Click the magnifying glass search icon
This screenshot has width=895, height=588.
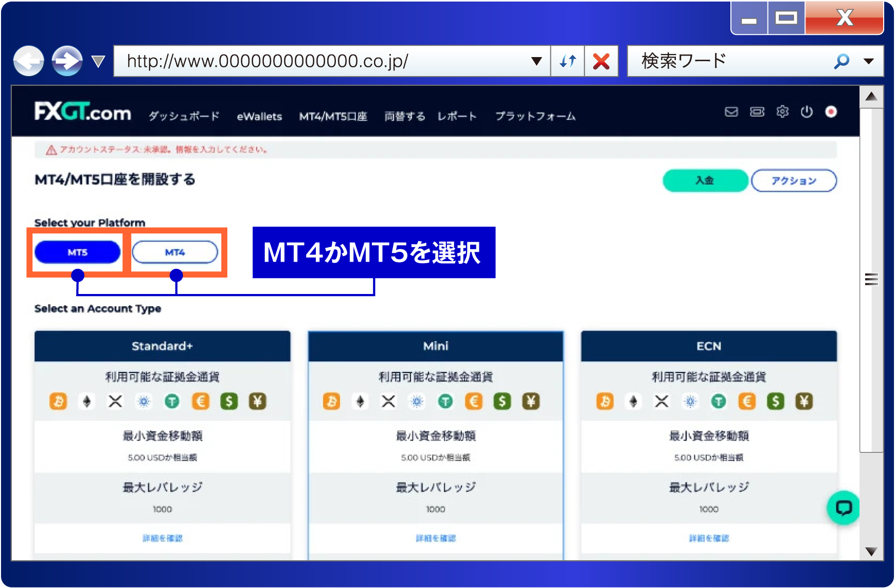point(842,61)
